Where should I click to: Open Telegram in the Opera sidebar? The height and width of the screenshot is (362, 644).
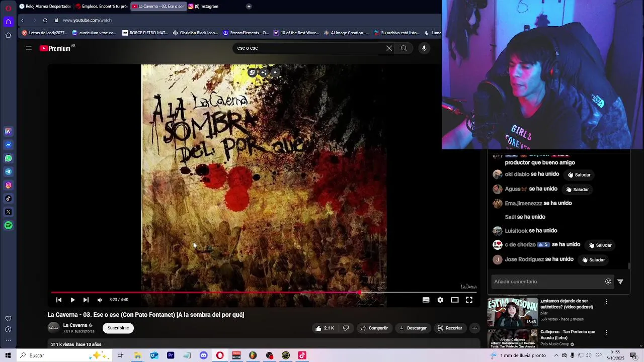point(8,172)
